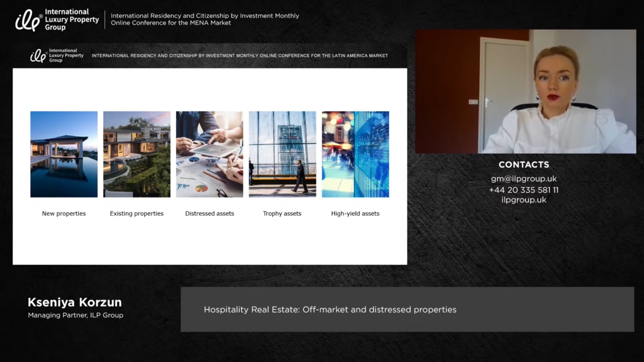644x362 pixels.
Task: Select the High-yield assets blue image
Action: [355, 154]
